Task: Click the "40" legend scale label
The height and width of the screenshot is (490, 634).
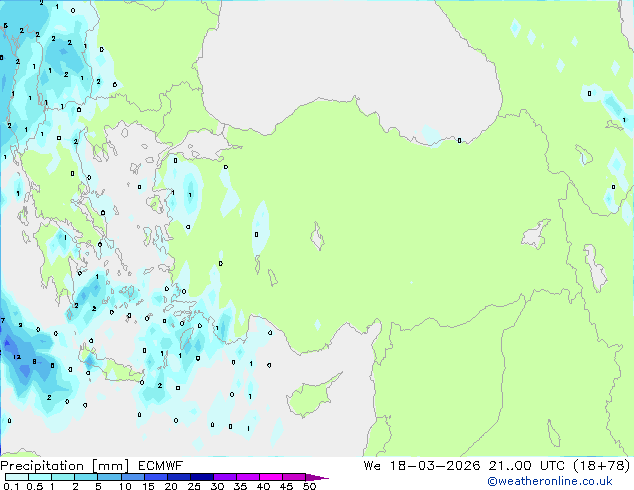Action: click(263, 486)
